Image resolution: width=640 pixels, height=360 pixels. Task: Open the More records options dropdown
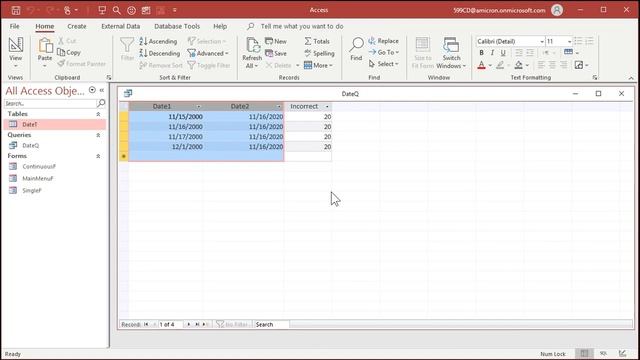[x=318, y=65]
